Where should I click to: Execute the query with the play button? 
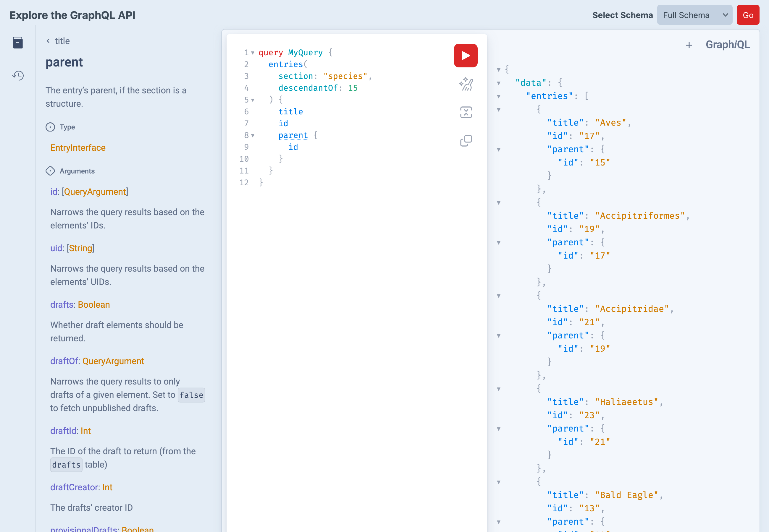(465, 55)
